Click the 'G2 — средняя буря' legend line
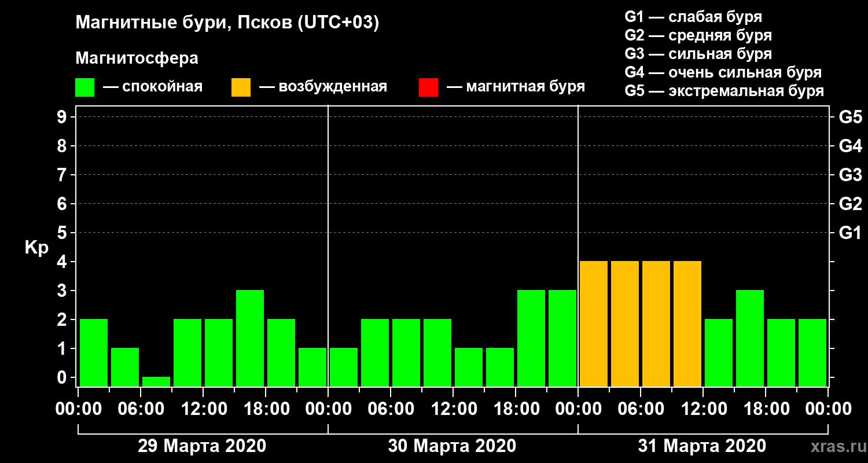This screenshot has width=868, height=463. (x=698, y=35)
